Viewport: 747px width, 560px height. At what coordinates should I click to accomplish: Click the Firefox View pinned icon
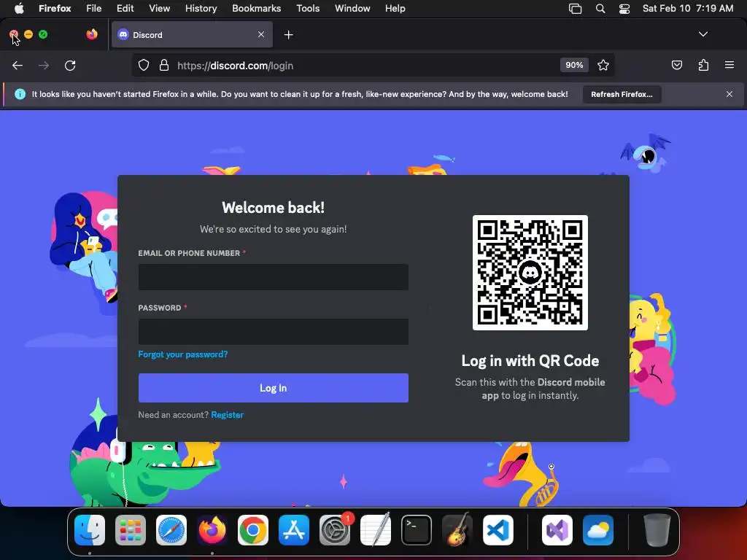click(x=92, y=34)
